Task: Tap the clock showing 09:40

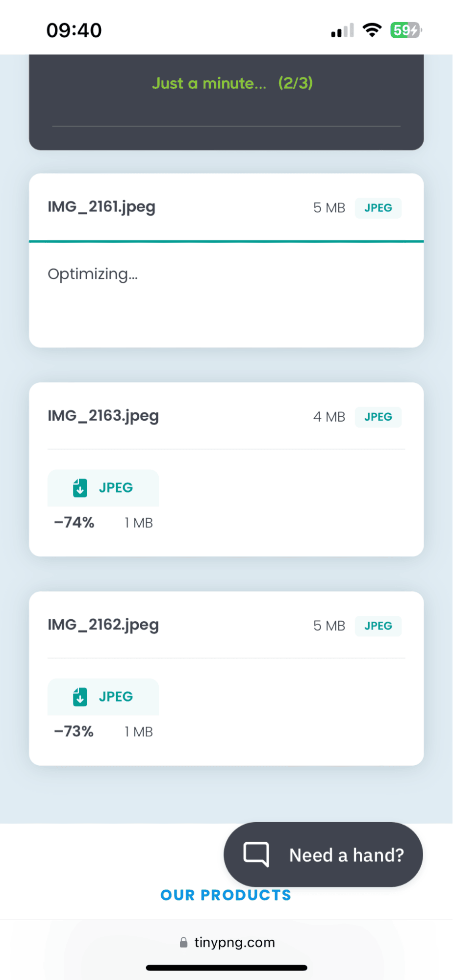Action: 74,30
